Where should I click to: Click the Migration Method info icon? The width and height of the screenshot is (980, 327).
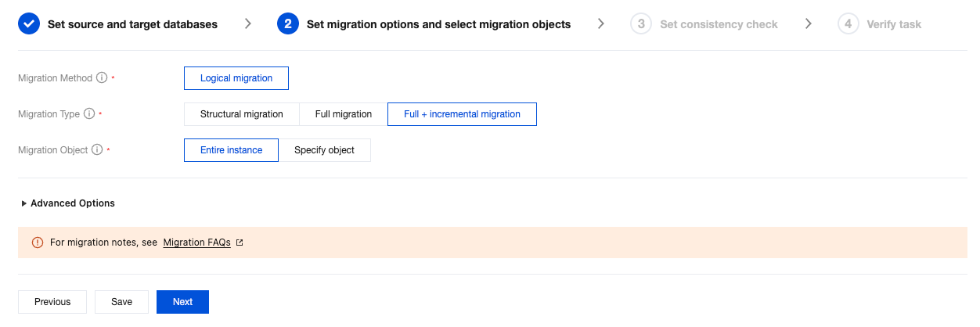point(102,78)
